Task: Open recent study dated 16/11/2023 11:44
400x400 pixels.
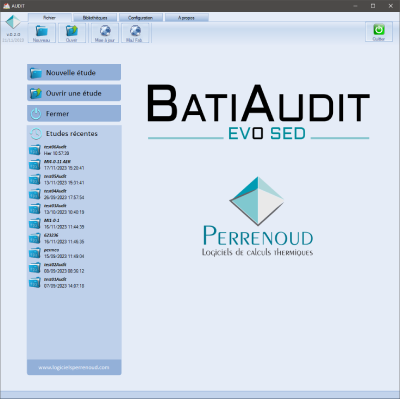Action: coord(57,224)
